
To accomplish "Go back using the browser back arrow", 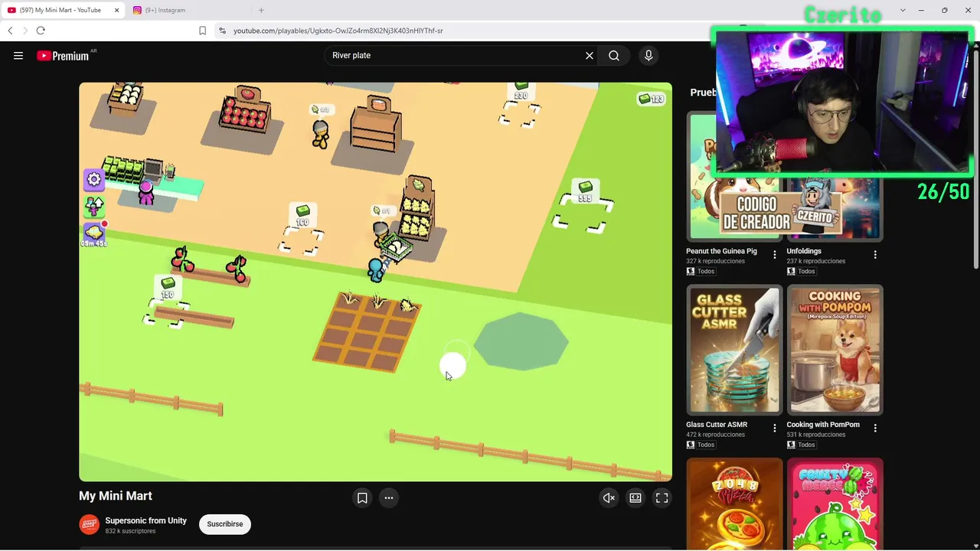I will (10, 31).
